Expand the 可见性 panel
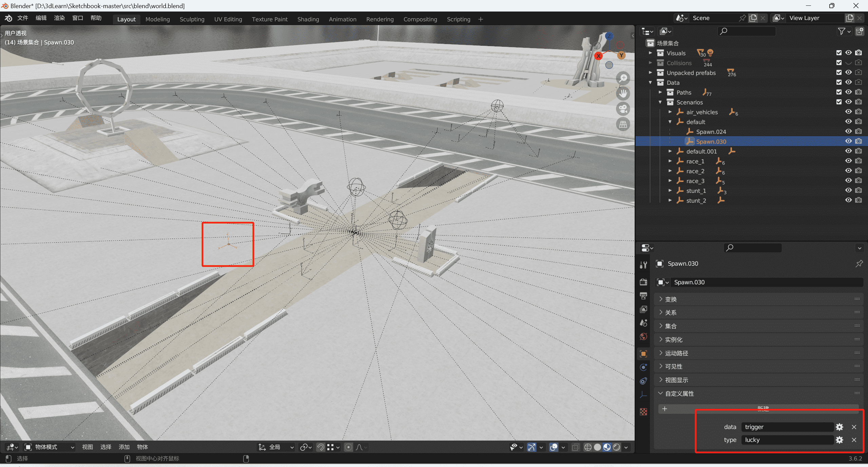The height and width of the screenshot is (467, 868). click(x=758, y=367)
